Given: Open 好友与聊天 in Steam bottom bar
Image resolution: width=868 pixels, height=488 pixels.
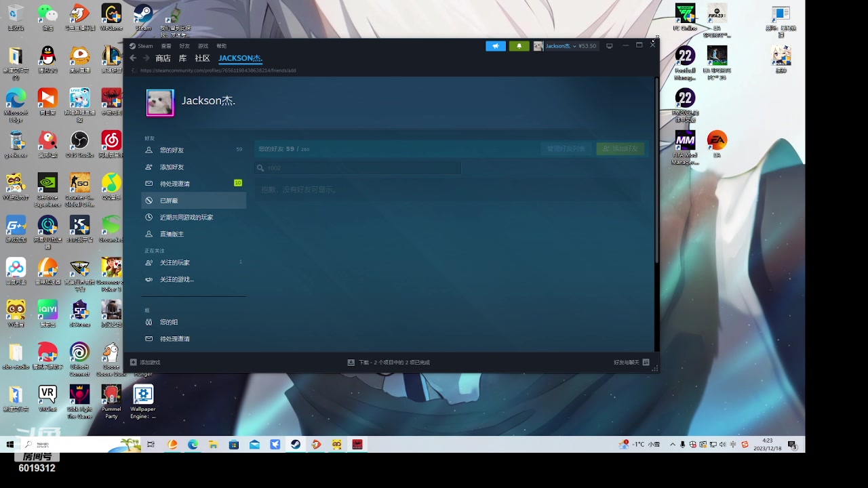Looking at the screenshot, I should coord(631,363).
